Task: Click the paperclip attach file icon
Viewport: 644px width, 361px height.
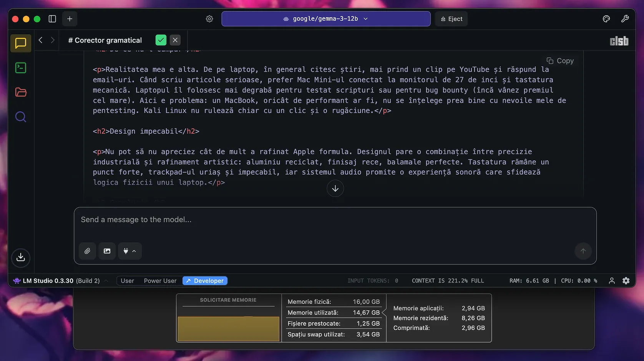Action: (x=87, y=251)
